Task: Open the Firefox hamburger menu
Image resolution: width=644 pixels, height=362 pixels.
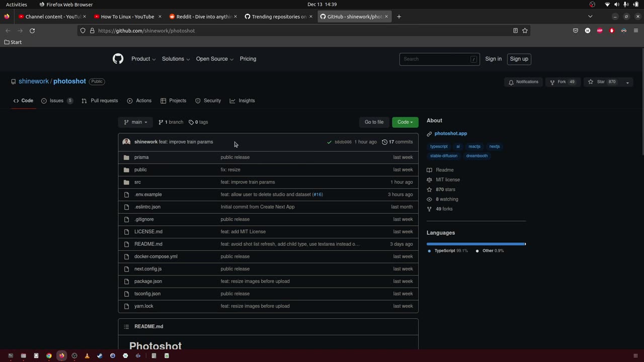Action: 636,31
